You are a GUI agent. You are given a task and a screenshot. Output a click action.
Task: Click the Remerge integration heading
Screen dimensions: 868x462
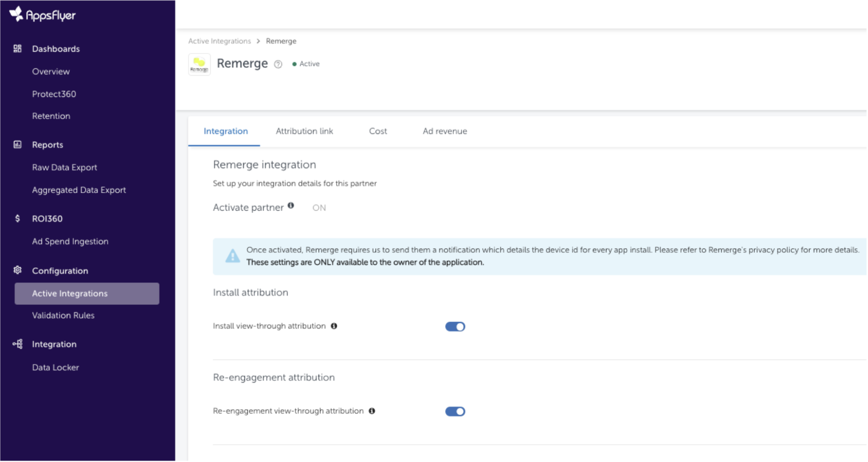tap(264, 165)
